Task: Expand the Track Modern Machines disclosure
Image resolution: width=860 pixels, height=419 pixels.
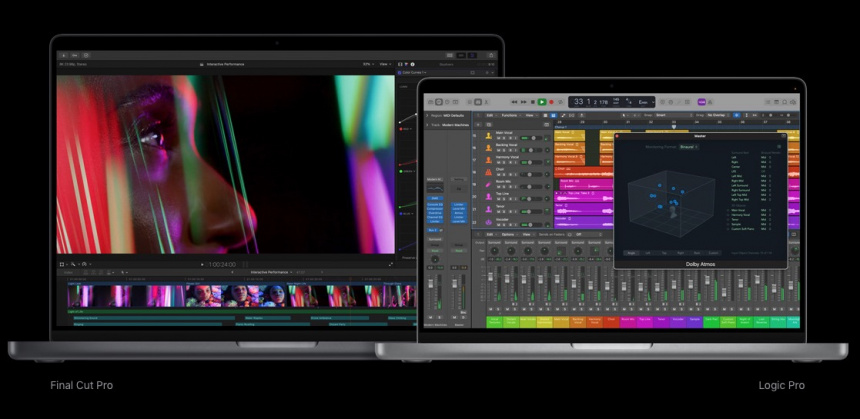Action: click(427, 125)
